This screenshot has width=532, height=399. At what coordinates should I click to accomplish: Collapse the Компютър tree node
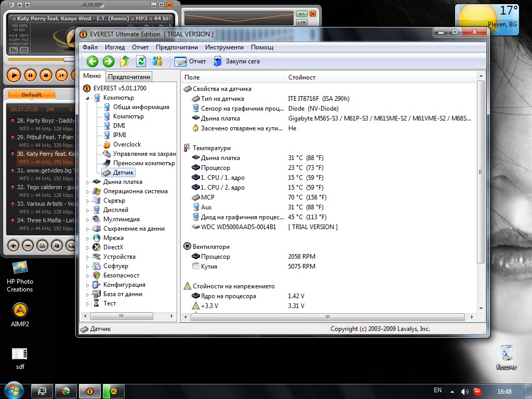coord(87,98)
